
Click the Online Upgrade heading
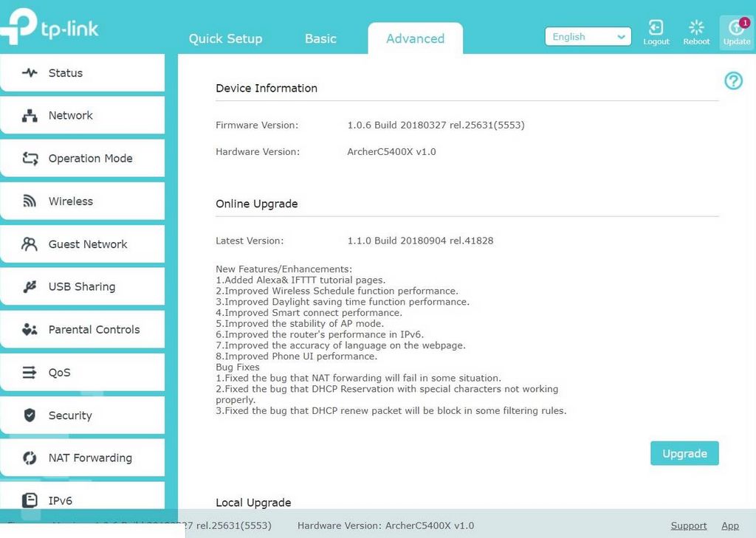(256, 204)
